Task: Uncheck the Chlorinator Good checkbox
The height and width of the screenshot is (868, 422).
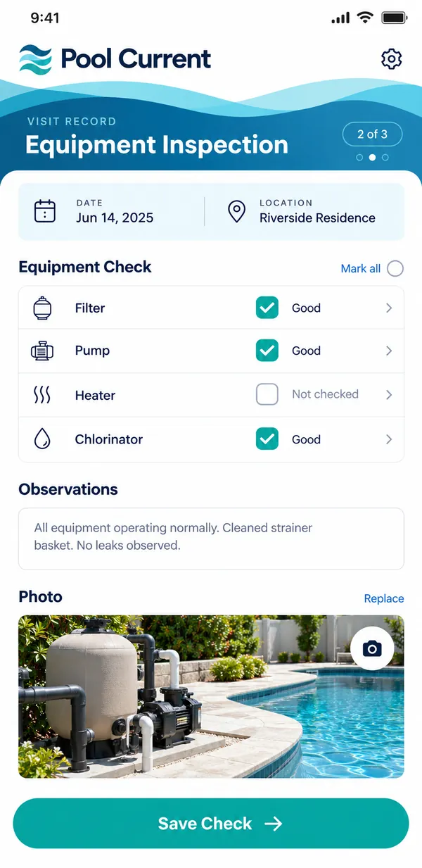Action: click(267, 439)
